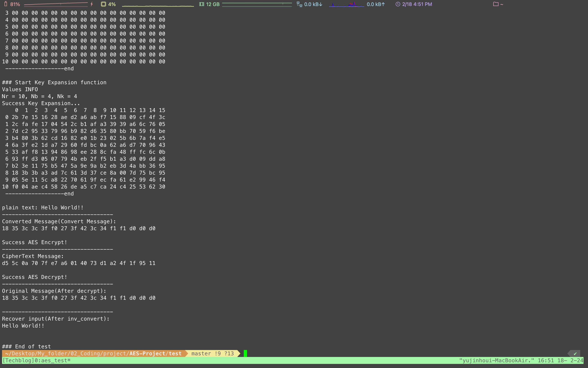
Task: Click the memory usage graph line
Action: point(257,4)
